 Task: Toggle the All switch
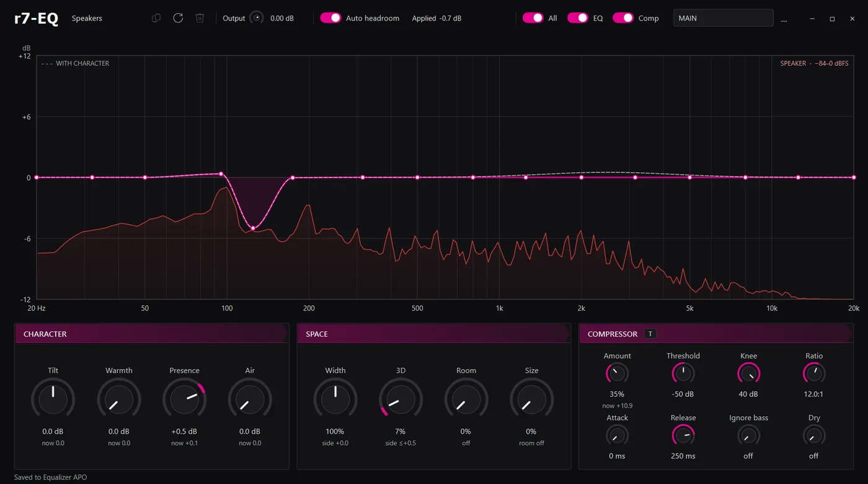(533, 18)
